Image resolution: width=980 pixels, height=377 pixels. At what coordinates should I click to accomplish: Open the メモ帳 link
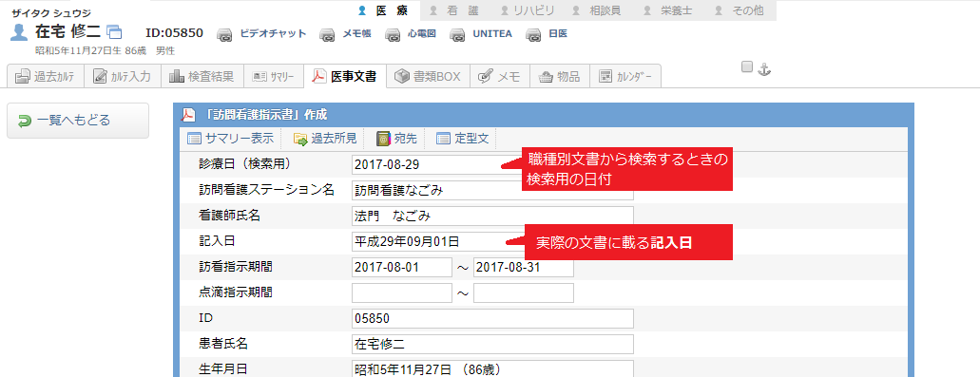point(356,33)
